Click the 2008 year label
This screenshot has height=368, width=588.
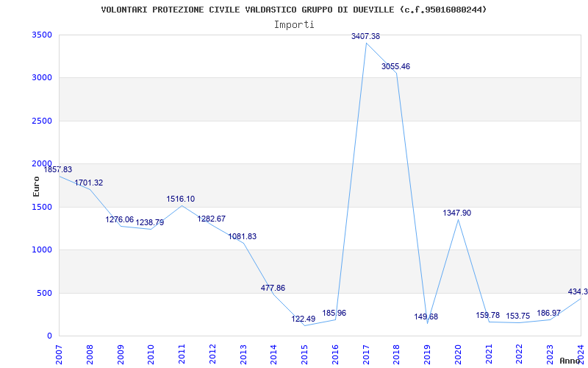click(x=90, y=354)
